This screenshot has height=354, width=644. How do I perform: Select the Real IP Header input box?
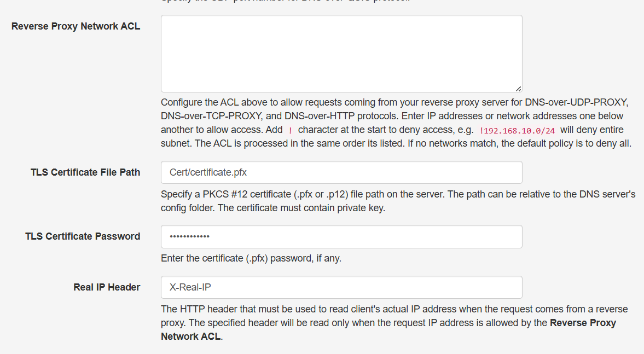coord(341,287)
